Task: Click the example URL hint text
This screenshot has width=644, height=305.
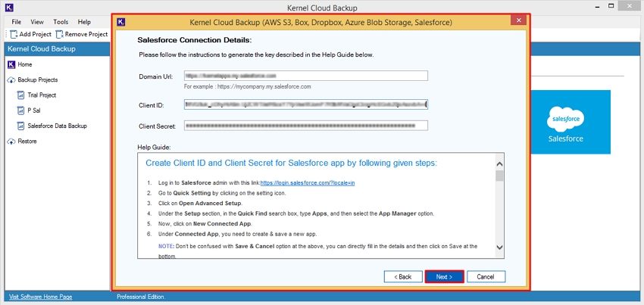Action: click(247, 86)
